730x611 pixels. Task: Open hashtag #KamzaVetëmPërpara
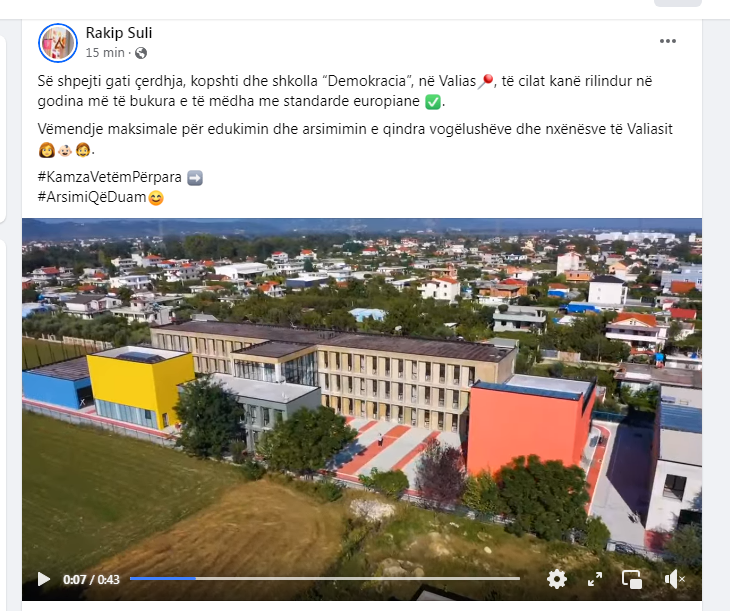coord(109,177)
